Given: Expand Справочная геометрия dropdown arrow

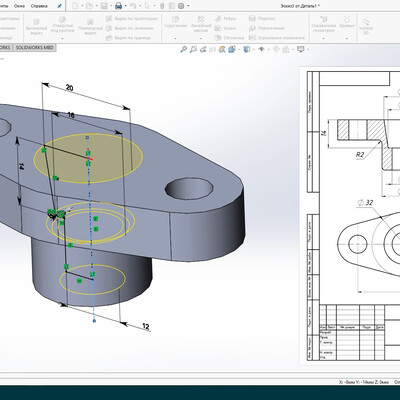Looking at the screenshot, I should (323, 38).
